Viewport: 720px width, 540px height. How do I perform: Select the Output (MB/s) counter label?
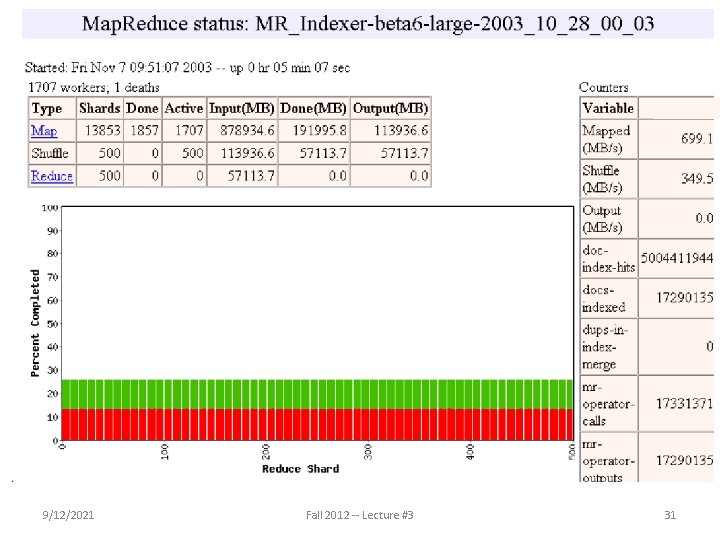(602, 219)
